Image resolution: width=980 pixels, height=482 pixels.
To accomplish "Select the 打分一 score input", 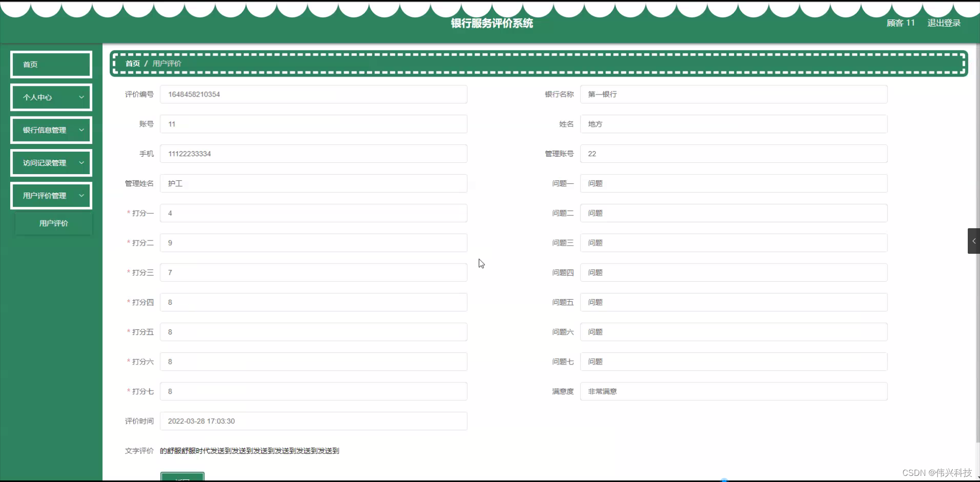I will click(314, 213).
